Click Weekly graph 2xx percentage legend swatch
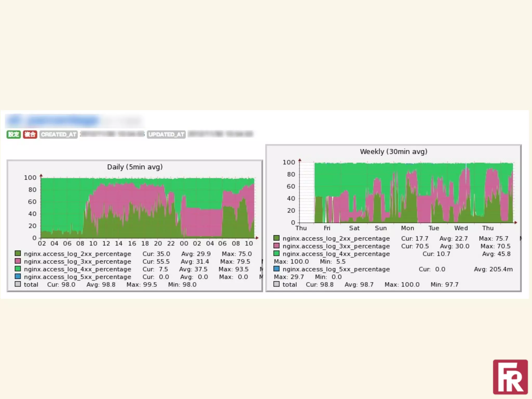532x399 pixels. [276, 238]
